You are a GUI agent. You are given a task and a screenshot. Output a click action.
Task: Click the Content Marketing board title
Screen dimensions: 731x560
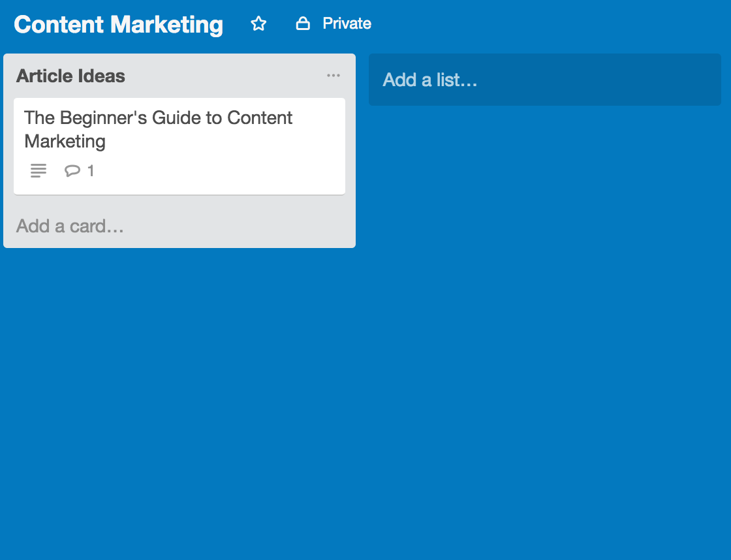pos(118,25)
